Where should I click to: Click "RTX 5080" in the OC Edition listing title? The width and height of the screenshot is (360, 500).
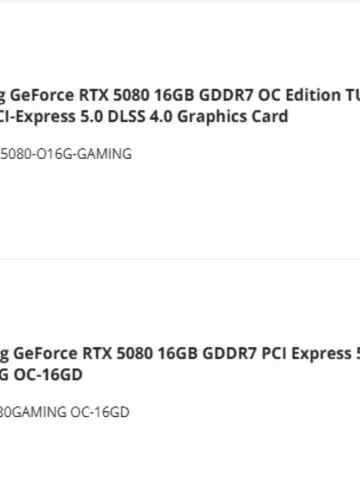tap(114, 95)
